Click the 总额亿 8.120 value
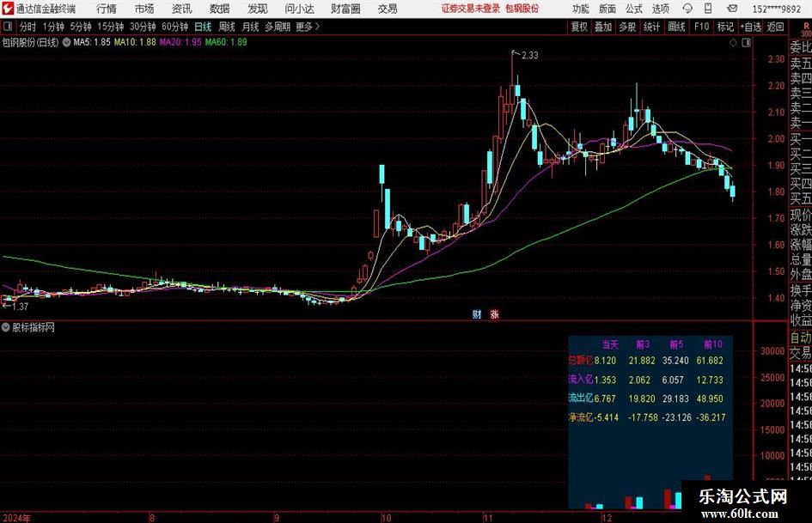The image size is (812, 523). pos(605,361)
